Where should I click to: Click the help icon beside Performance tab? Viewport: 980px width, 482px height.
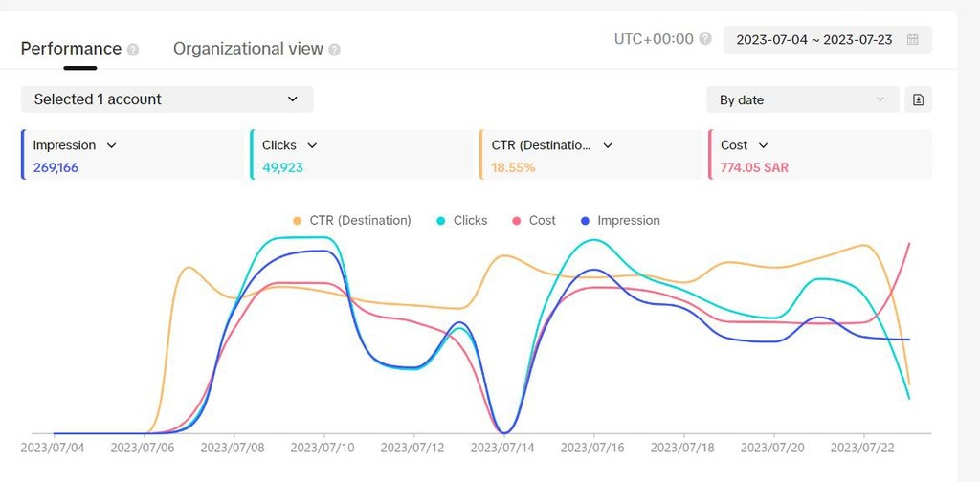133,50
